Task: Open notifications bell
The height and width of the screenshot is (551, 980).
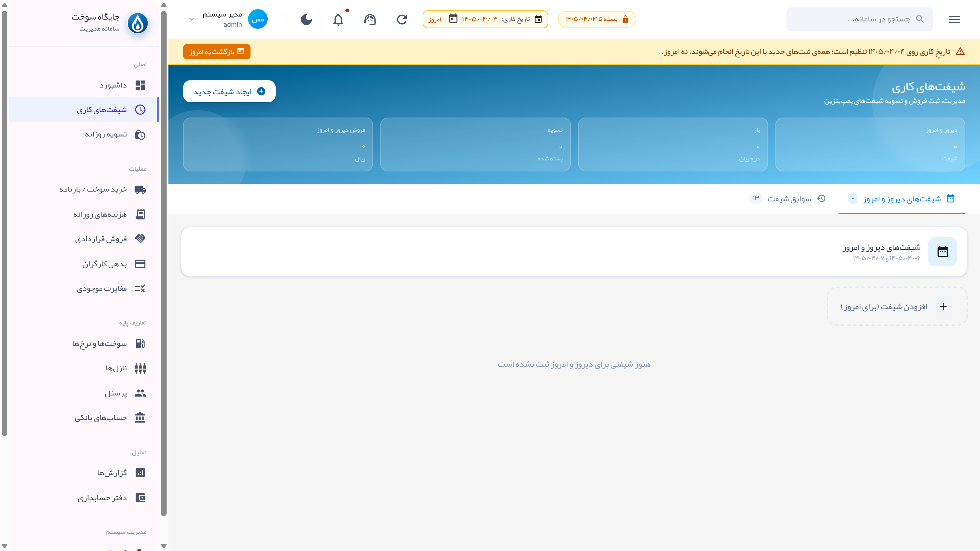Action: pyautogui.click(x=338, y=19)
